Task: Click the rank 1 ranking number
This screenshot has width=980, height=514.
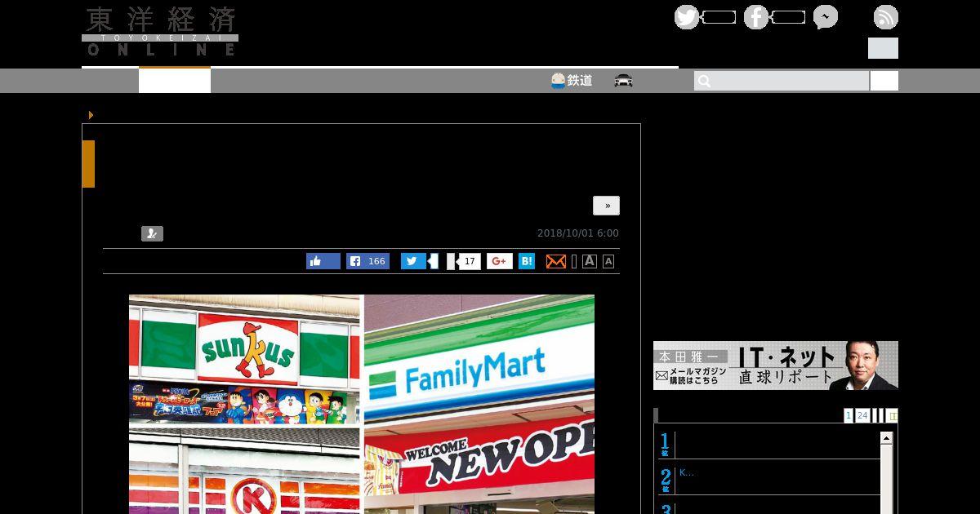Action: click(x=665, y=445)
